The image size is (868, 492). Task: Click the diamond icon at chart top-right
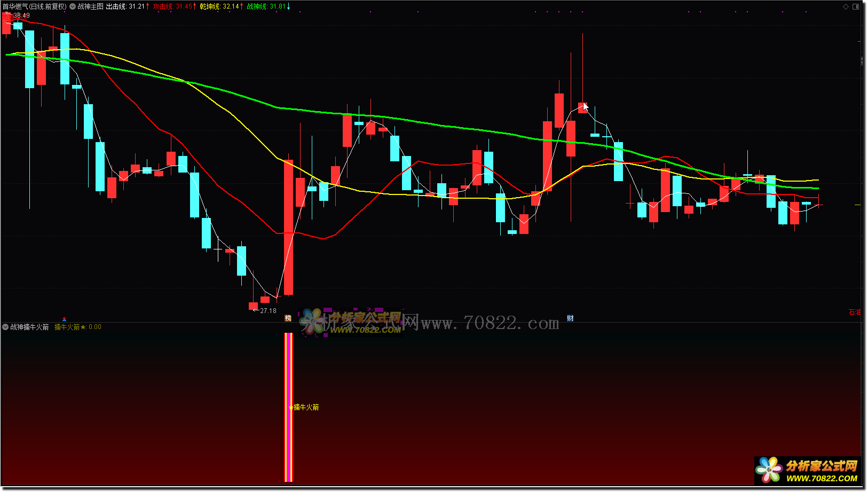coord(846,6)
